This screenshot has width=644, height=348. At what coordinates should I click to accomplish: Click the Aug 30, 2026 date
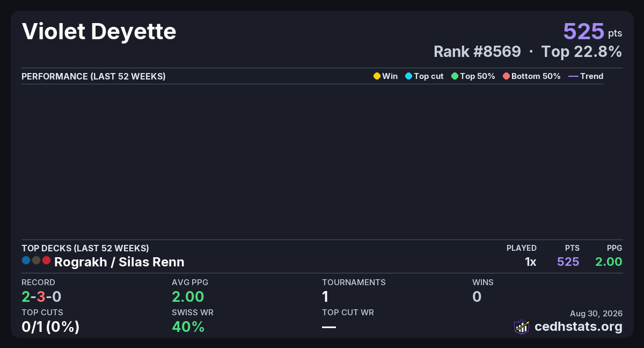[x=596, y=314]
